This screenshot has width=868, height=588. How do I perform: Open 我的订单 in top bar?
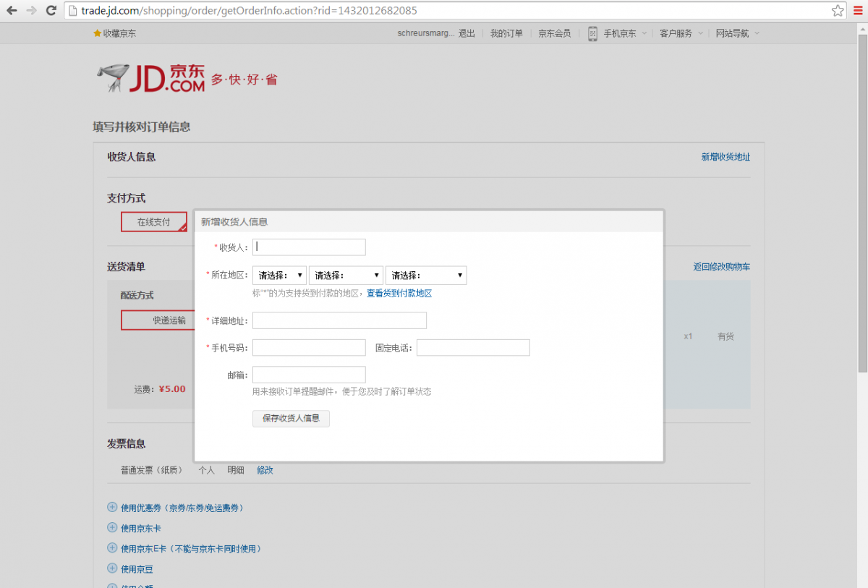(506, 33)
